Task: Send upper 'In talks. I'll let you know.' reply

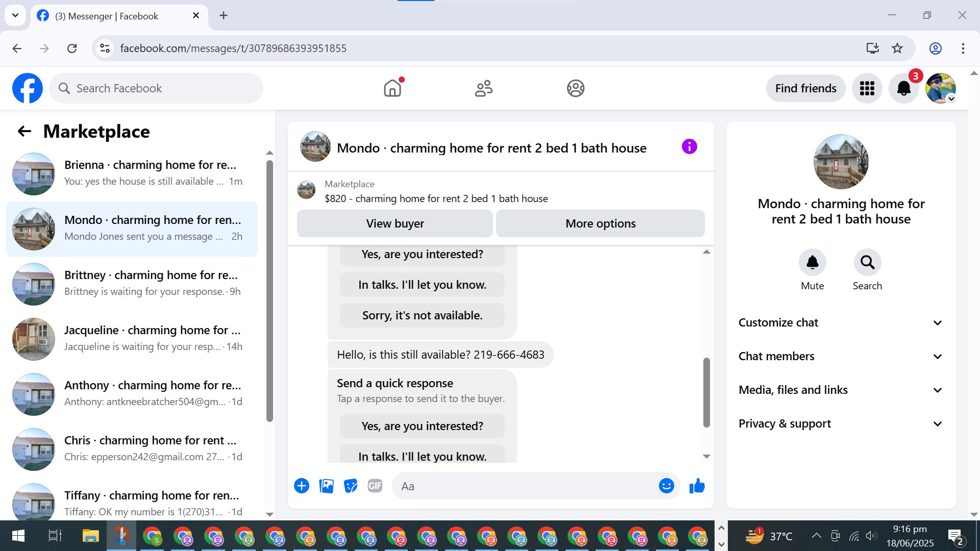Action: [422, 285]
